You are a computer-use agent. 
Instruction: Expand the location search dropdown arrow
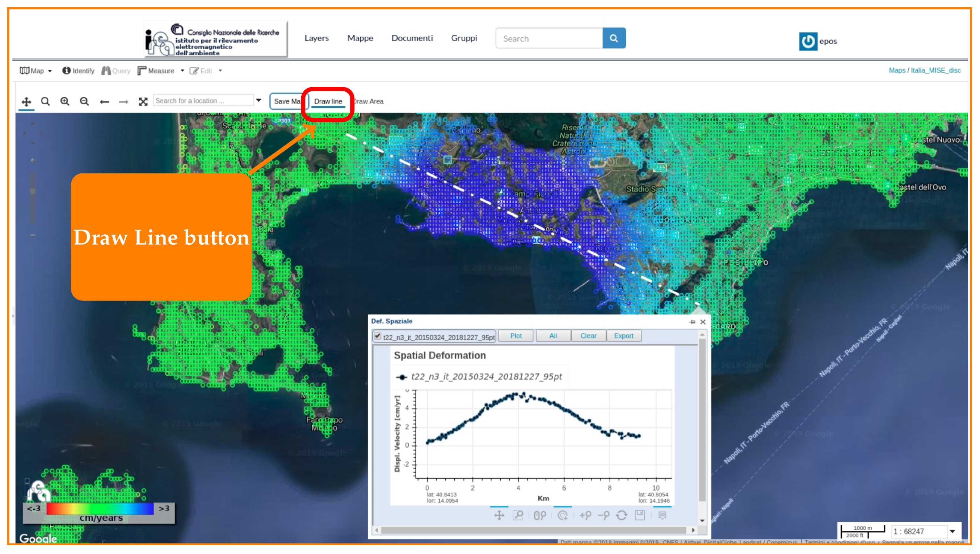(260, 100)
